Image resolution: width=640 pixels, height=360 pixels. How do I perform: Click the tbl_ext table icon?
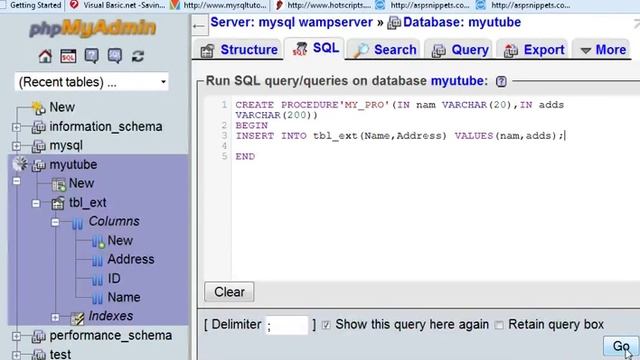tap(58, 203)
